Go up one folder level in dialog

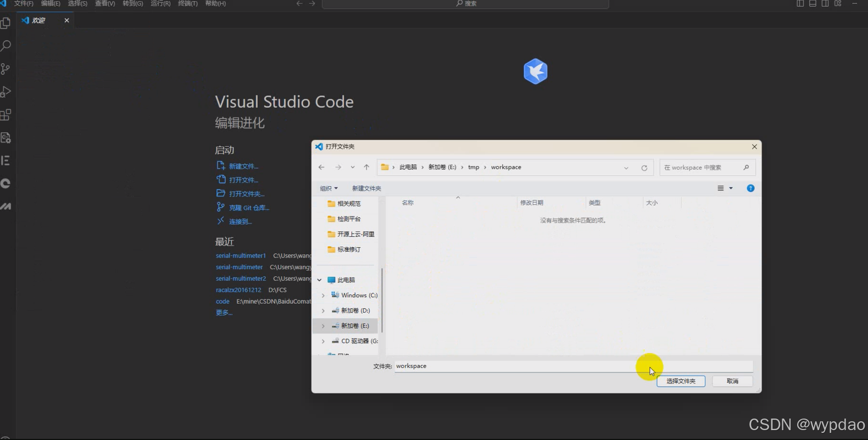click(366, 168)
